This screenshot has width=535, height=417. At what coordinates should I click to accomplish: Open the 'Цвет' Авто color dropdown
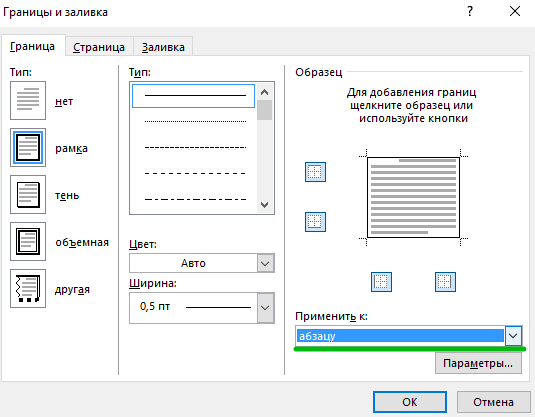[x=202, y=263]
